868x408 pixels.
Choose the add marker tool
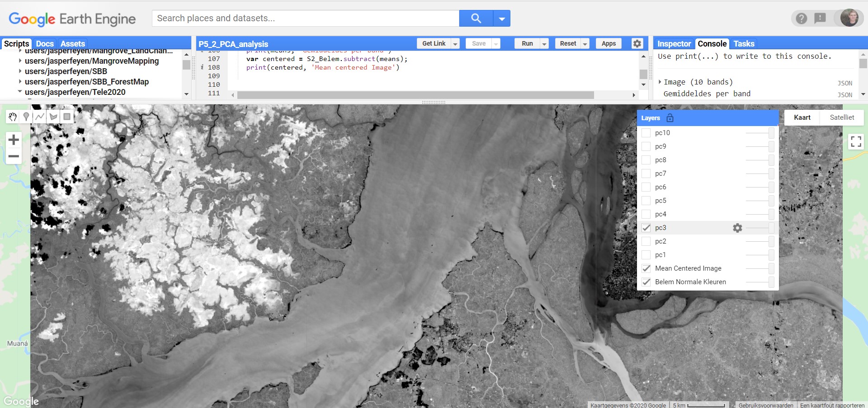(26, 117)
